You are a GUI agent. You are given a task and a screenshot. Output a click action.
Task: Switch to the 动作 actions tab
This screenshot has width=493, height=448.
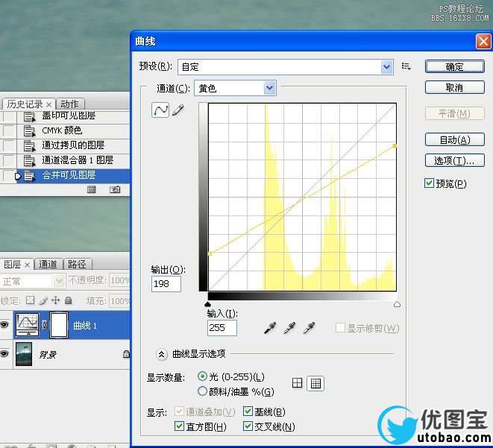pyautogui.click(x=69, y=104)
